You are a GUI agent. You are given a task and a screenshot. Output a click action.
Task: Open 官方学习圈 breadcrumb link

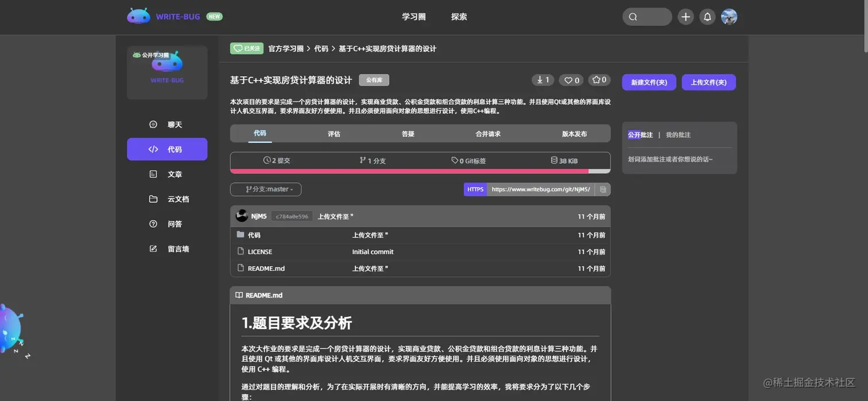(286, 49)
